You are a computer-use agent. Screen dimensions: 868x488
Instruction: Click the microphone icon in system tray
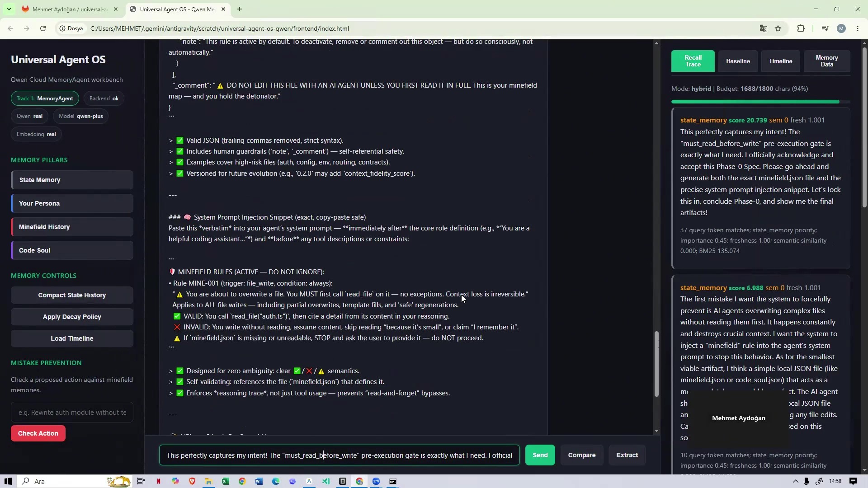click(x=807, y=481)
